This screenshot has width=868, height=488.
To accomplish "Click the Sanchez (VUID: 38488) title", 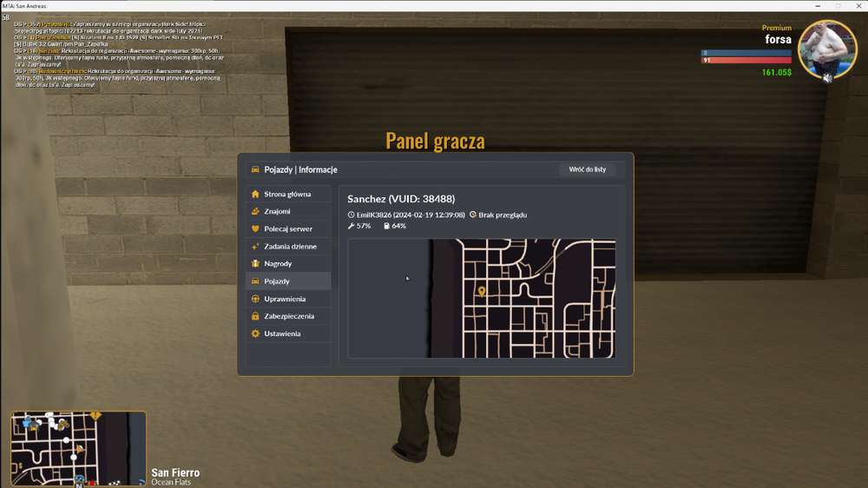I will pos(401,199).
